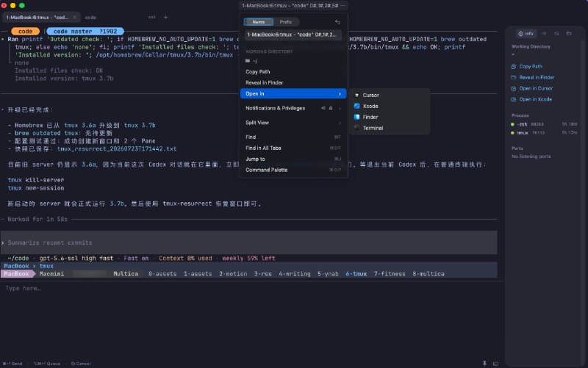Expand the Split View submenu chevron
588x368 pixels.
[x=340, y=123]
